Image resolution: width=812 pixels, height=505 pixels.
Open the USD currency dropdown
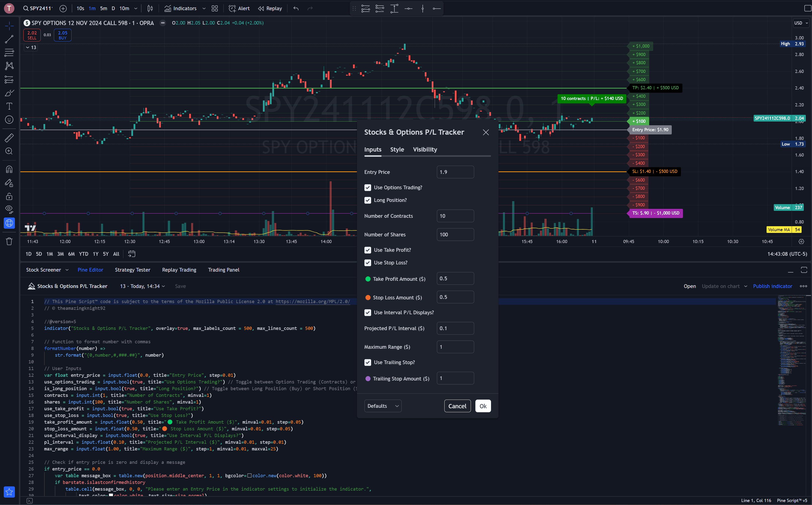(801, 23)
